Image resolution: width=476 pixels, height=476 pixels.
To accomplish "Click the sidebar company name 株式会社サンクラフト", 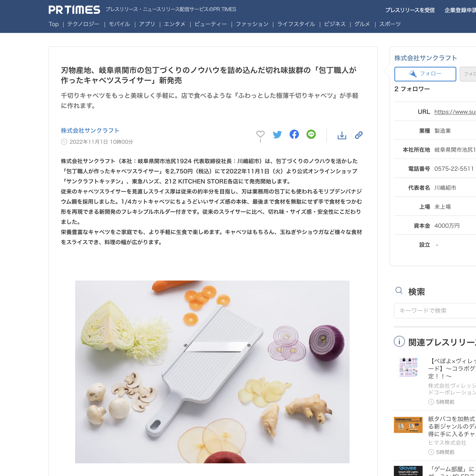I will (426, 58).
